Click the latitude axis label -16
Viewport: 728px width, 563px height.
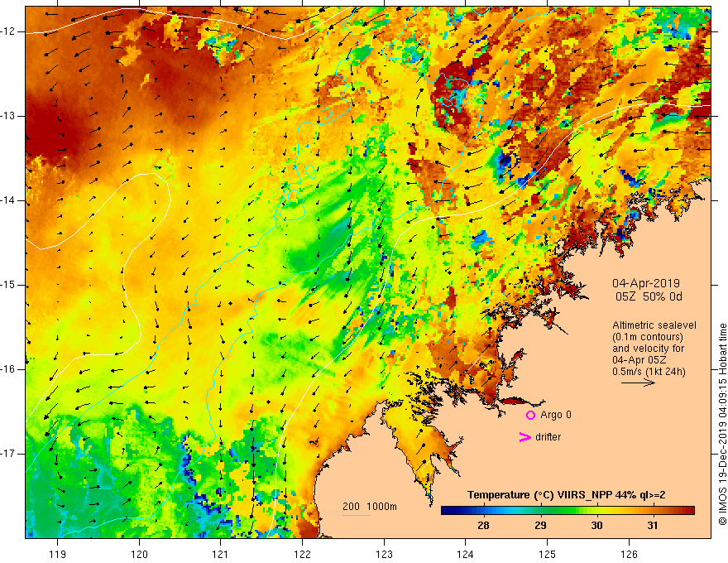point(8,369)
